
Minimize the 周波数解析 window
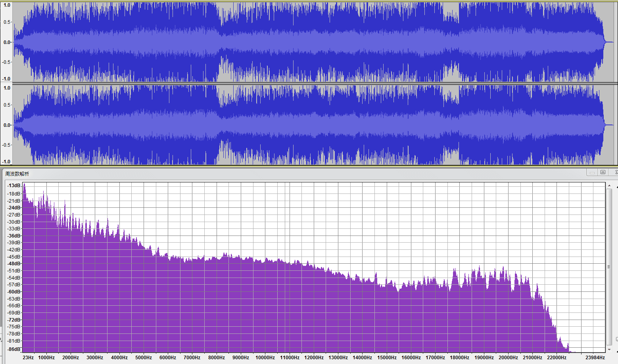click(x=592, y=172)
